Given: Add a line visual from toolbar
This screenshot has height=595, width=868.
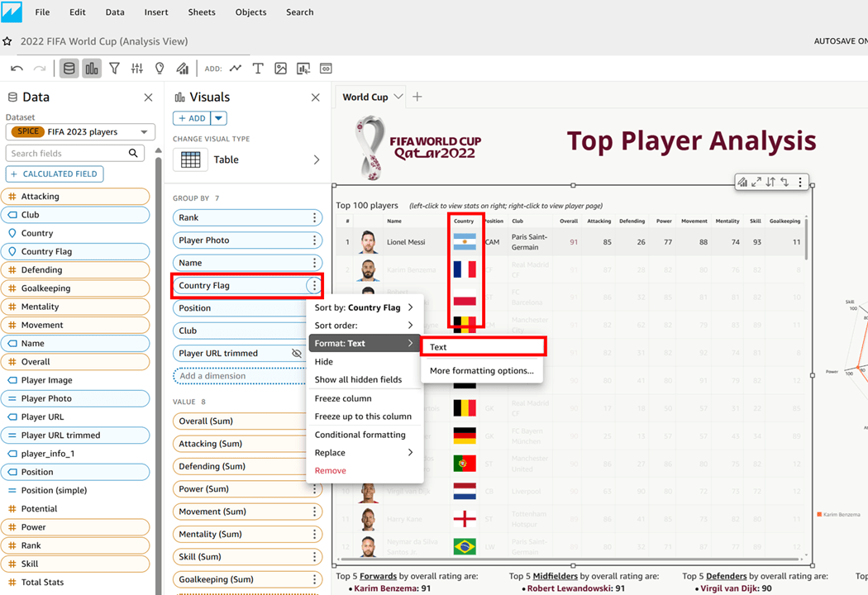Looking at the screenshot, I should tap(236, 69).
